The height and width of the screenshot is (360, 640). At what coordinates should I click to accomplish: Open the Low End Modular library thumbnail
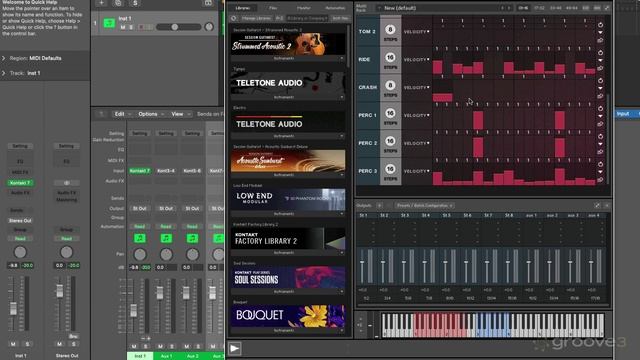point(288,200)
